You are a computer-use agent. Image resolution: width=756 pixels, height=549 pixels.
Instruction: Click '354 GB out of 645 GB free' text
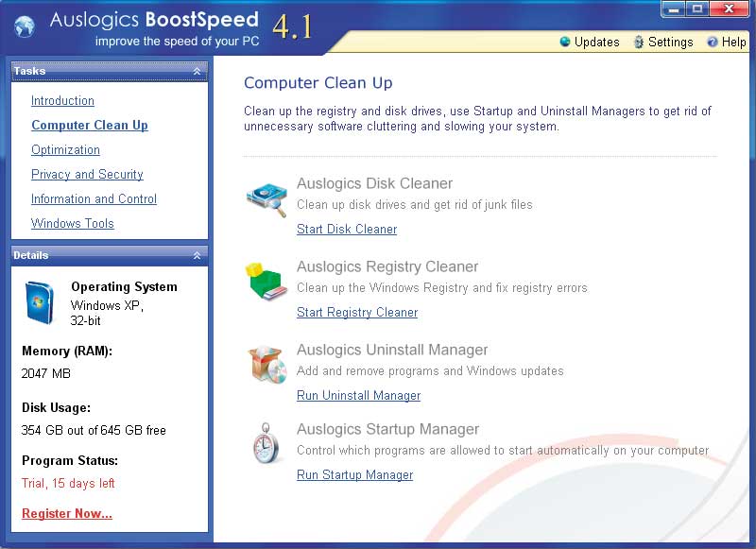[94, 430]
